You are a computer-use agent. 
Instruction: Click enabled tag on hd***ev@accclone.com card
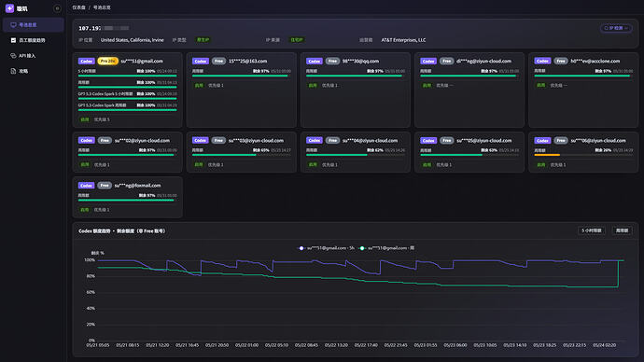pos(541,86)
